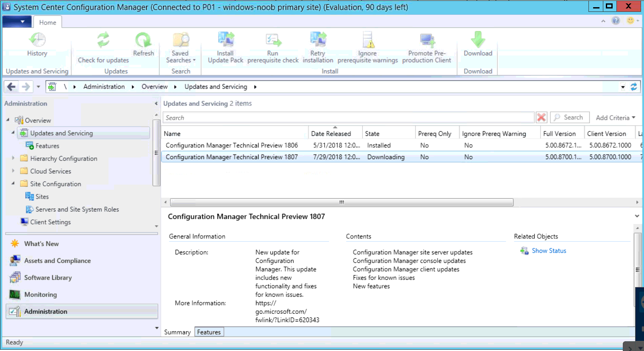The height and width of the screenshot is (351, 644).
Task: Go forward with navigation arrow
Action: coord(26,87)
